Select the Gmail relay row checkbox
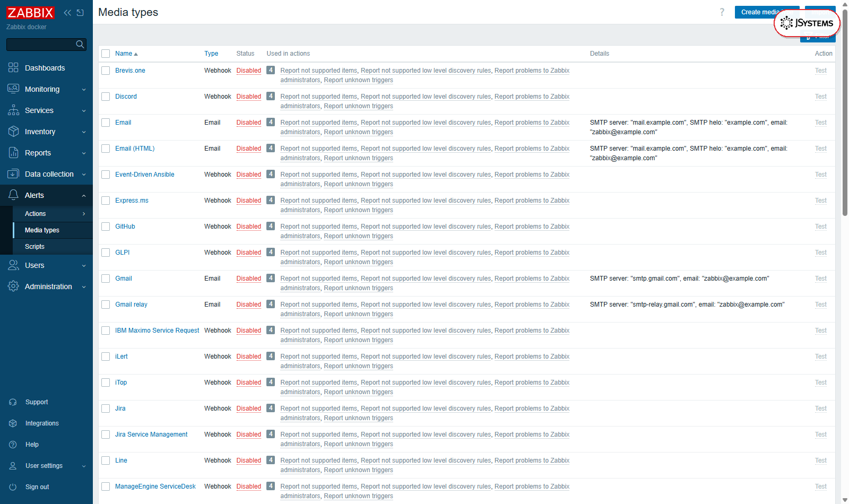 point(106,305)
